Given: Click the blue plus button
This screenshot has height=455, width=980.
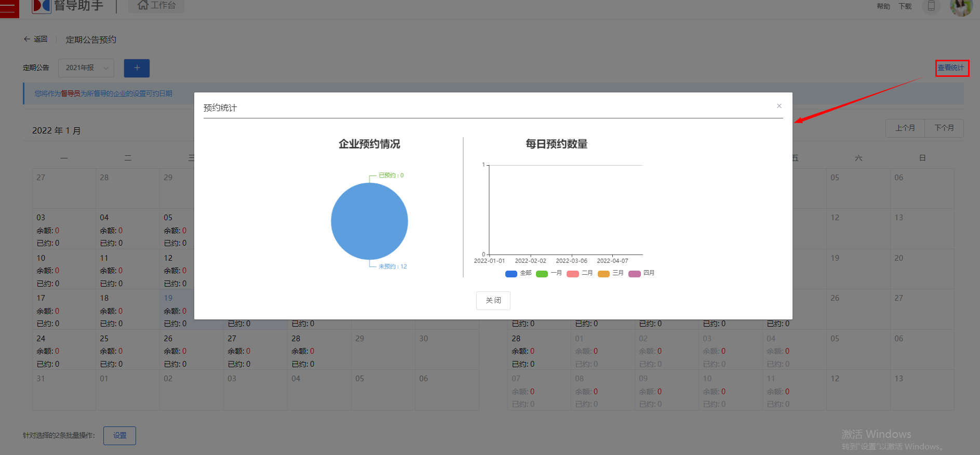Looking at the screenshot, I should pyautogui.click(x=137, y=68).
